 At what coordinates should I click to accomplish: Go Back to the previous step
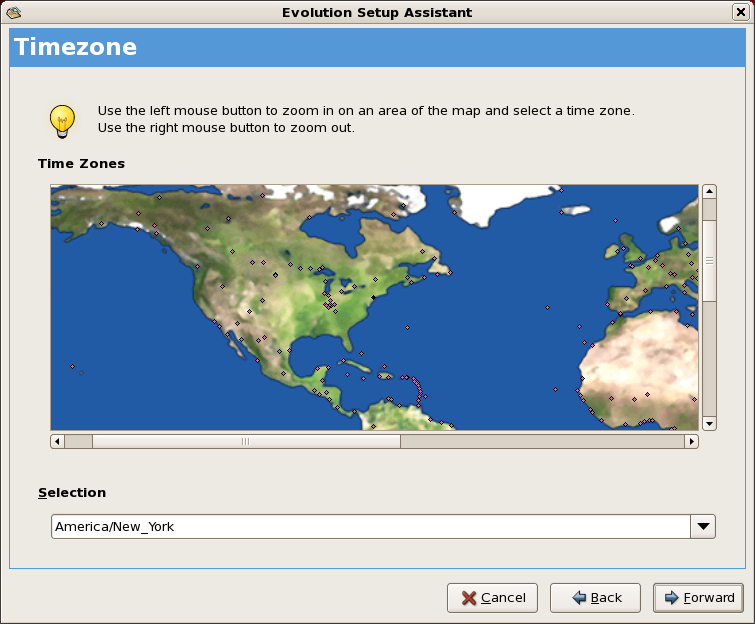click(595, 598)
